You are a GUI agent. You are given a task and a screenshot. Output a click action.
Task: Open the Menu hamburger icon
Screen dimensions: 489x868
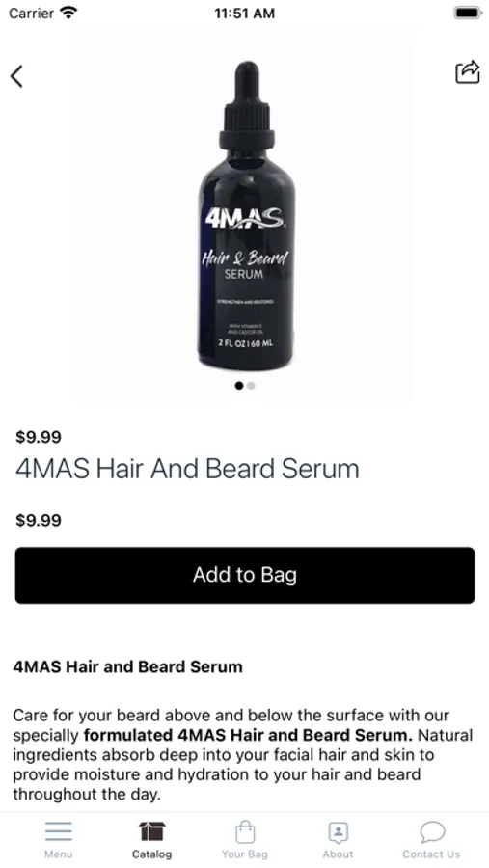[58, 831]
